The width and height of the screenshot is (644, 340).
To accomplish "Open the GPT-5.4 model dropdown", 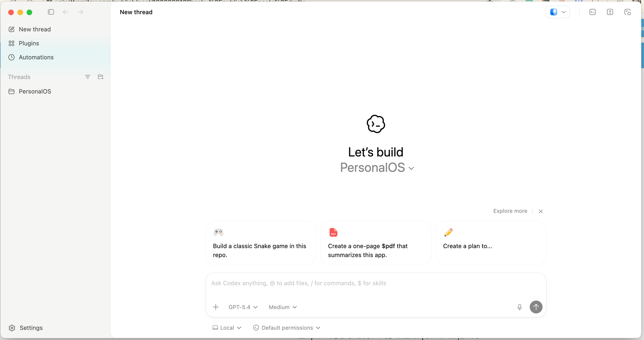I will tap(243, 307).
